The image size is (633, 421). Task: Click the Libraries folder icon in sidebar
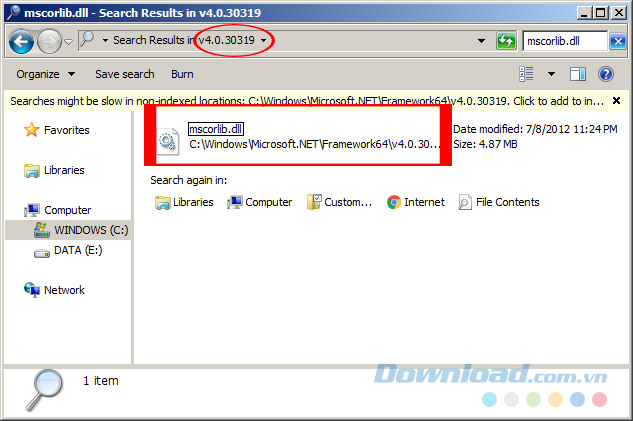coord(31,171)
